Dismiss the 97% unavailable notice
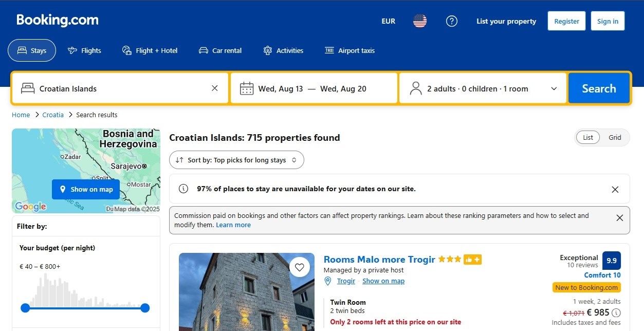The image size is (644, 331). coord(615,189)
